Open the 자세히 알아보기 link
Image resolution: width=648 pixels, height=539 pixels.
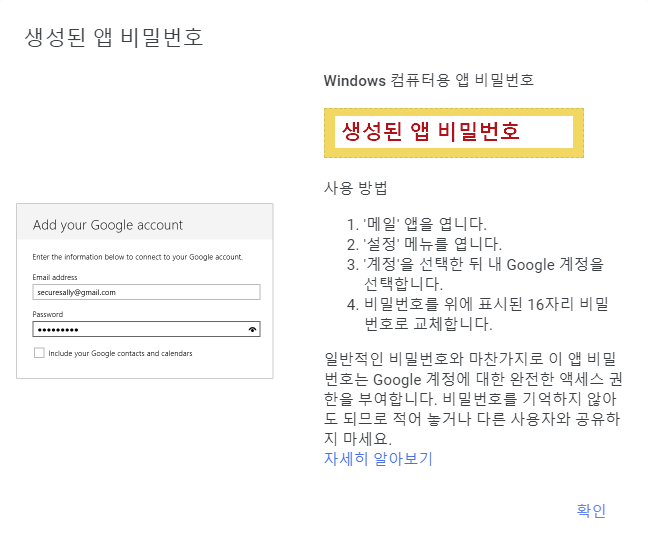pyautogui.click(x=378, y=459)
